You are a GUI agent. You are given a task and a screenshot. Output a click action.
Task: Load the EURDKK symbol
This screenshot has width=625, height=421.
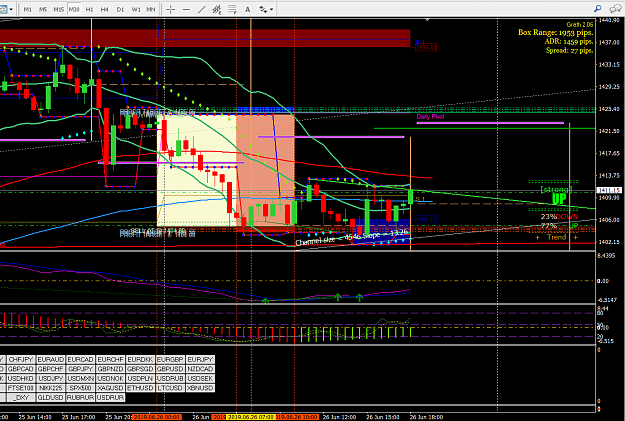(x=140, y=360)
